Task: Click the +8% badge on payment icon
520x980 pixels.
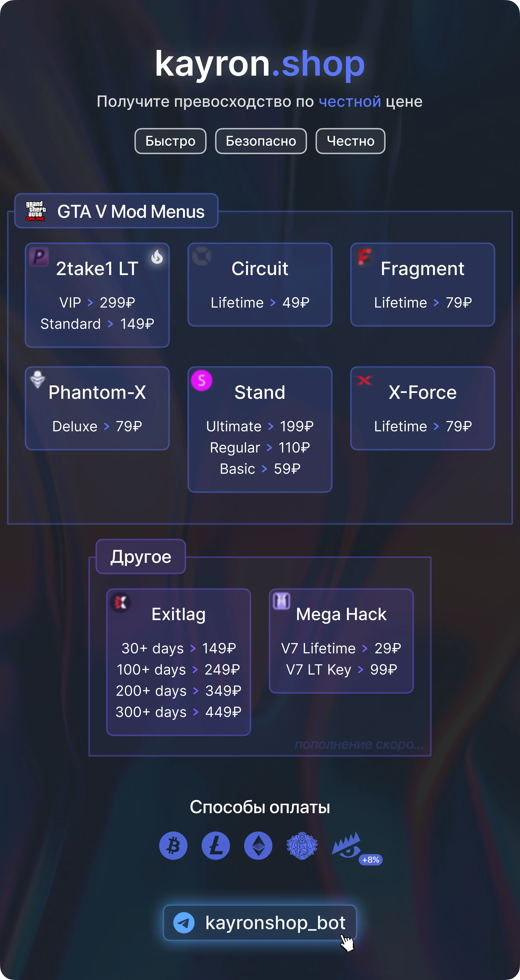Action: (x=370, y=860)
